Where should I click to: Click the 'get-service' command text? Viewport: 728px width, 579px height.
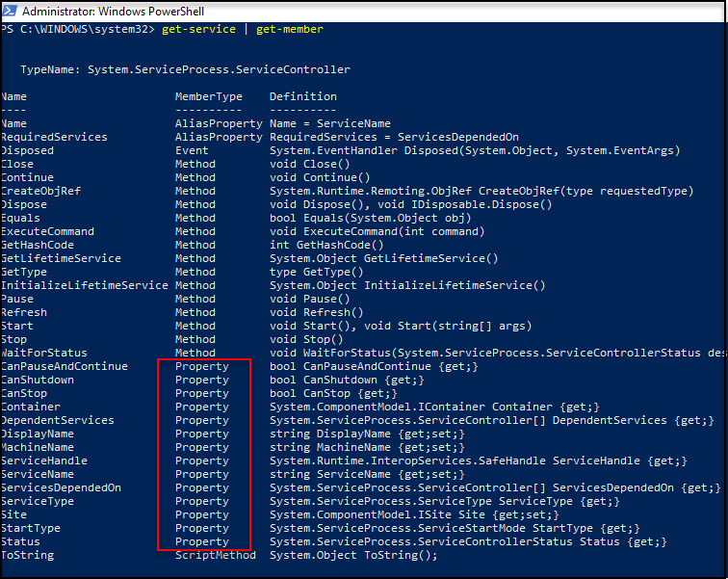tap(198, 29)
